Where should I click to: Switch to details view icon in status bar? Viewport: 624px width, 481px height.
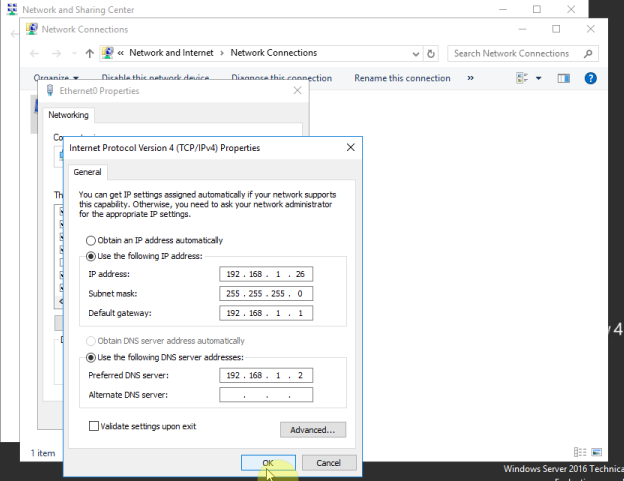pyautogui.click(x=580, y=452)
